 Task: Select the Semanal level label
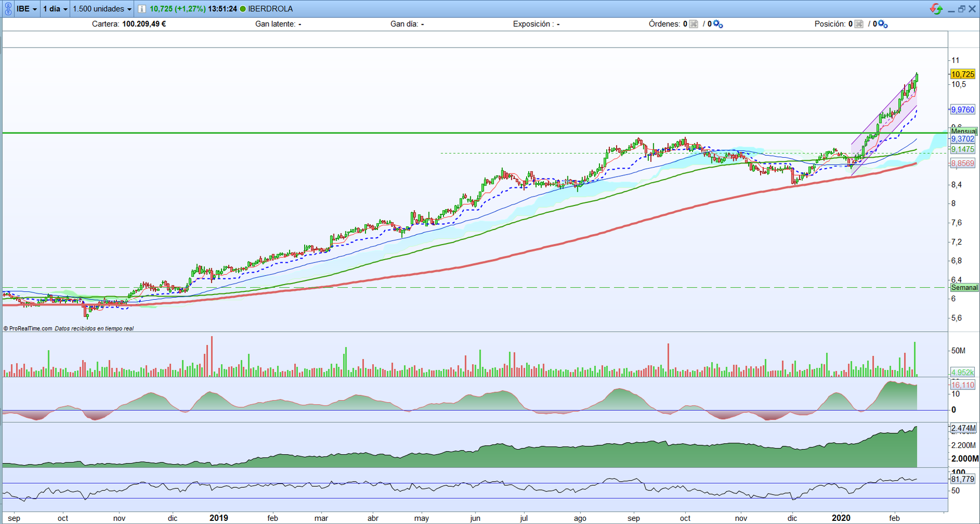click(964, 288)
